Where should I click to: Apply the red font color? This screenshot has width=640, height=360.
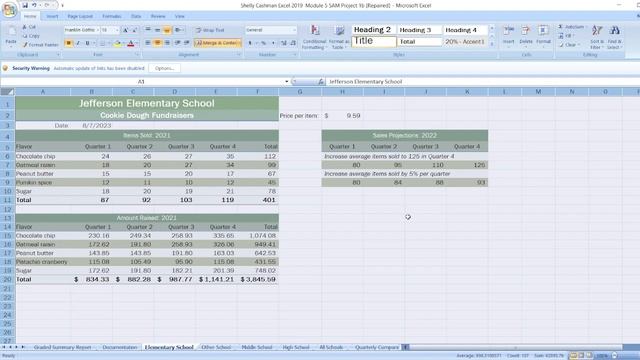pos(131,43)
